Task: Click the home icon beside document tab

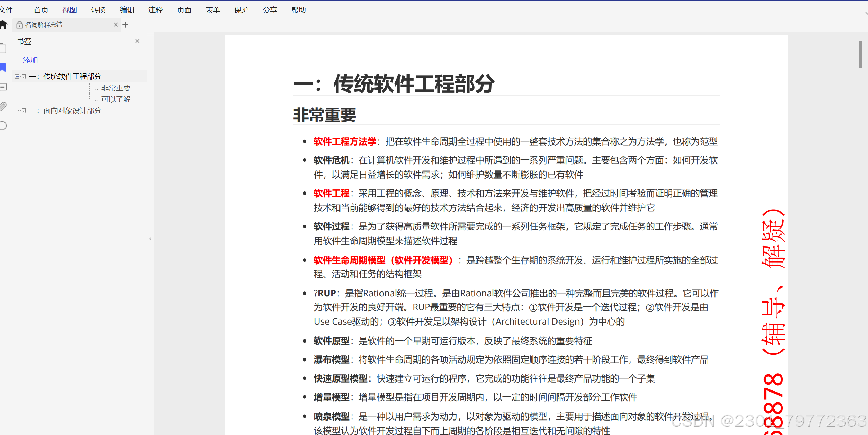Action: click(x=3, y=24)
